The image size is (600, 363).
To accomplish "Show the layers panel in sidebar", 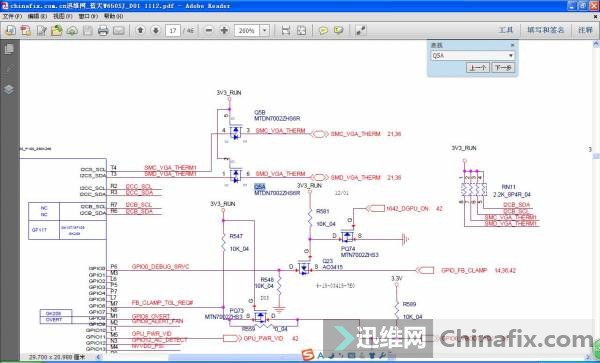I will coord(9,90).
